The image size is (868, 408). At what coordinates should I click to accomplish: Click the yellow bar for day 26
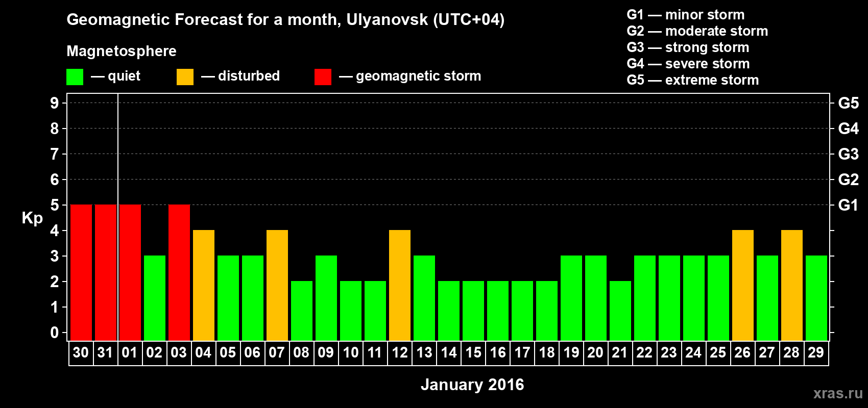[x=743, y=286]
